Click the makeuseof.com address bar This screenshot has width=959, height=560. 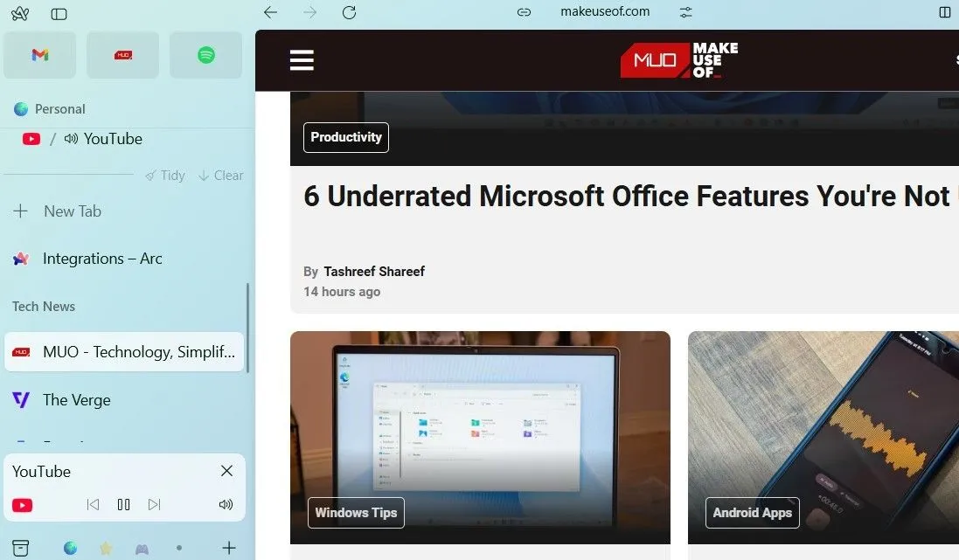click(605, 11)
